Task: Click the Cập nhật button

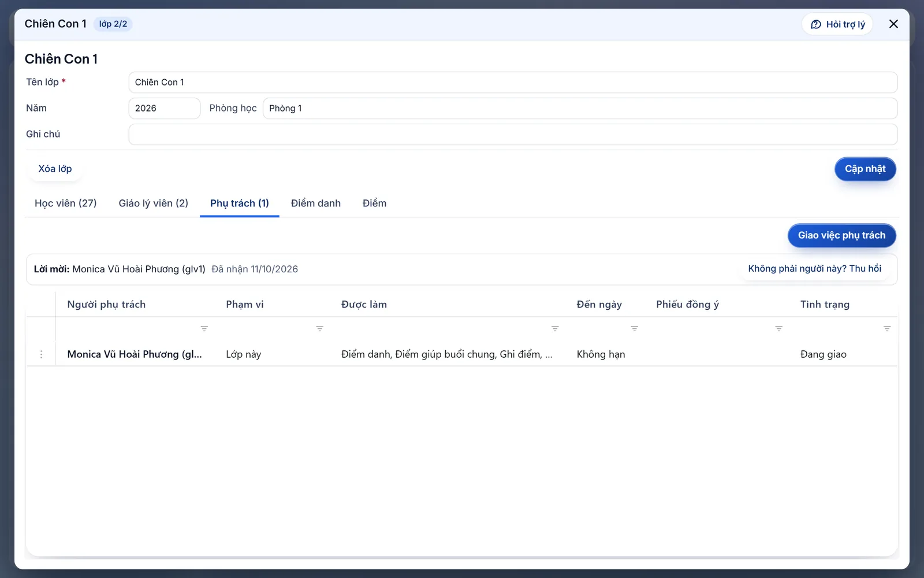Action: (x=865, y=169)
